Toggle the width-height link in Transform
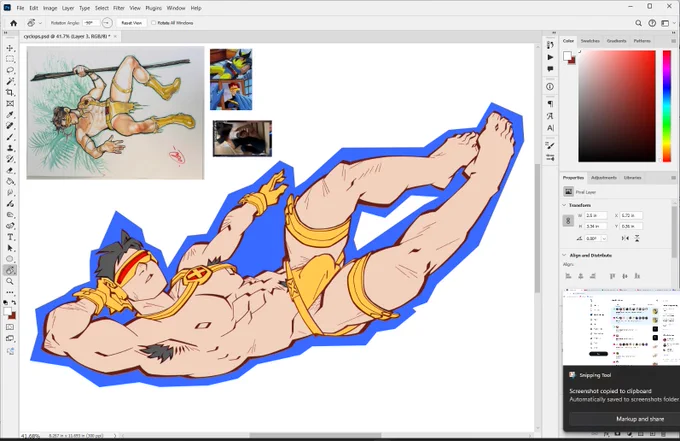 568,221
